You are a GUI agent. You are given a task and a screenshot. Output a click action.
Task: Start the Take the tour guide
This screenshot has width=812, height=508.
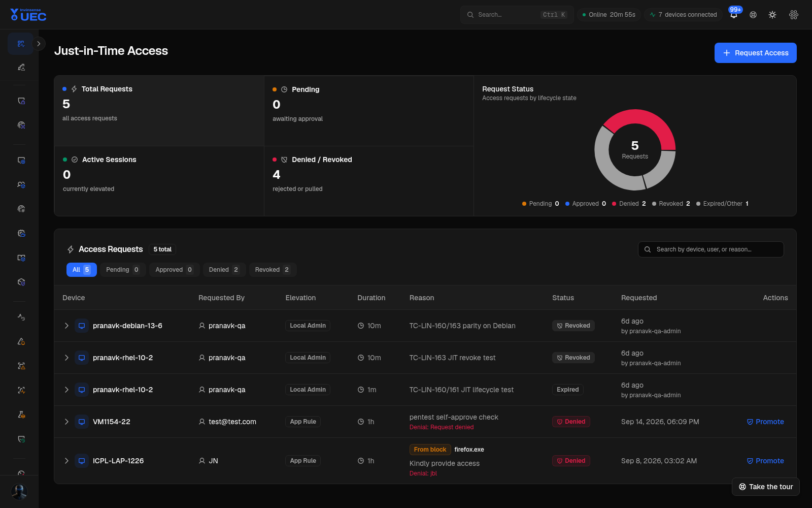point(766,487)
